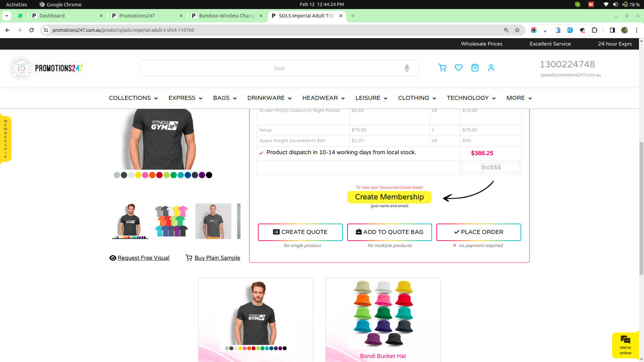Screen dimensions: 644x362
Task: Click the wishlist heart icon
Action: coord(459,68)
